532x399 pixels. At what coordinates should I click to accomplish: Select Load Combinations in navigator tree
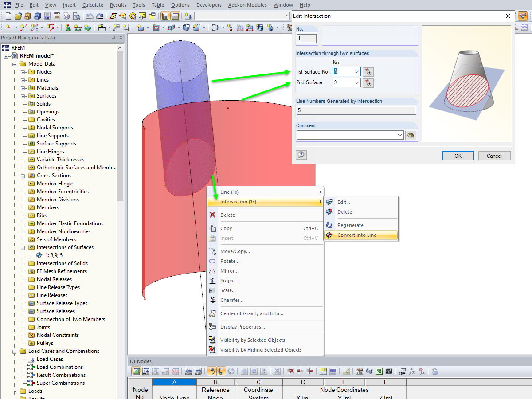[60, 367]
